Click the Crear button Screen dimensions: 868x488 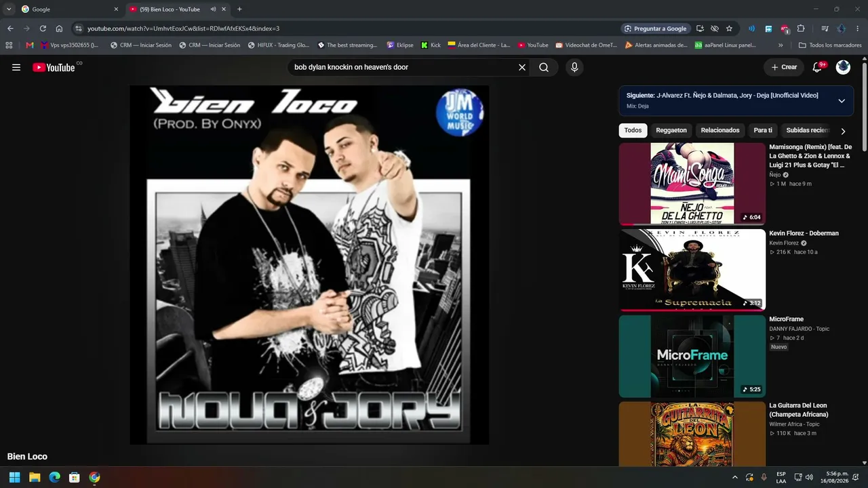pos(783,67)
